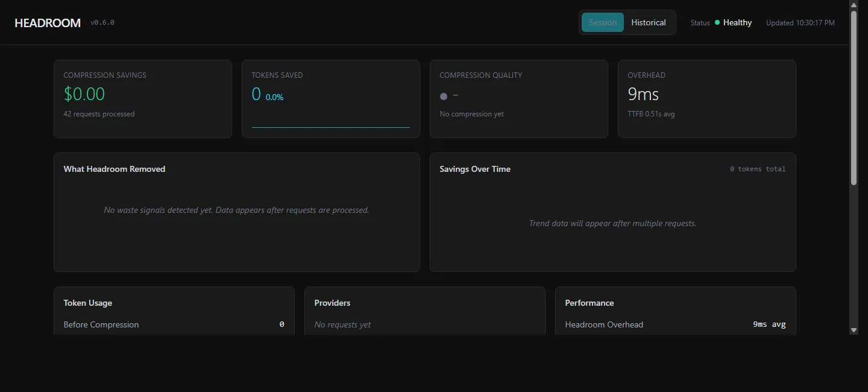Click the Savings Over Time panel heading
This screenshot has height=392, width=868.
(x=475, y=169)
